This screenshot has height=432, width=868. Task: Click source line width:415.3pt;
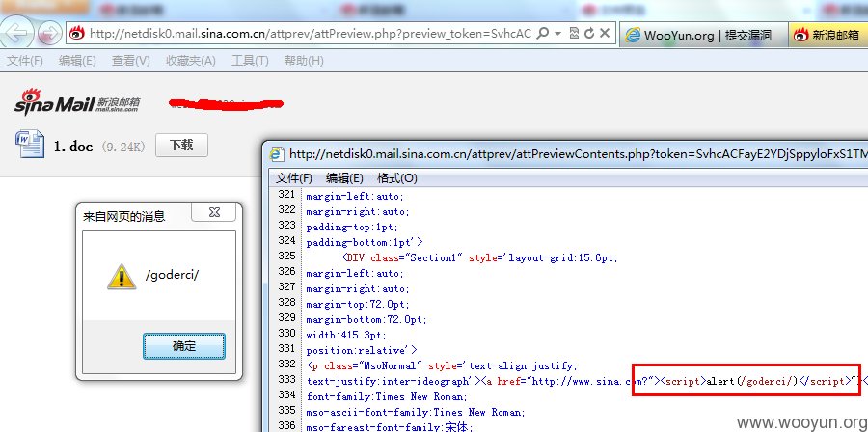(x=346, y=336)
